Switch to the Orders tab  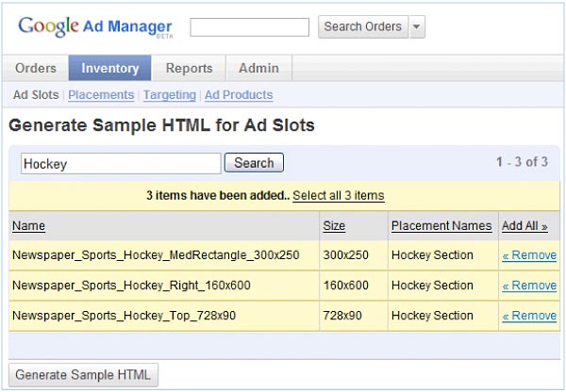pos(36,68)
